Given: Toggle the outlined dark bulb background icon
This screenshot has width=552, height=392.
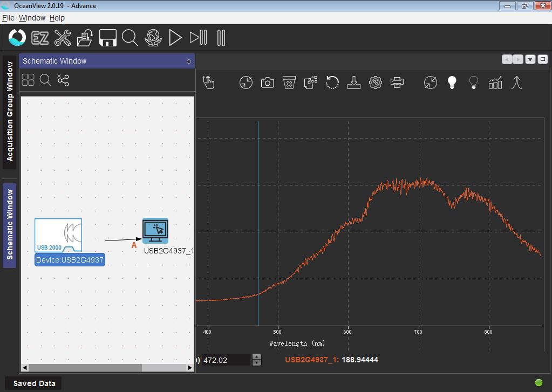Looking at the screenshot, I should pos(474,82).
